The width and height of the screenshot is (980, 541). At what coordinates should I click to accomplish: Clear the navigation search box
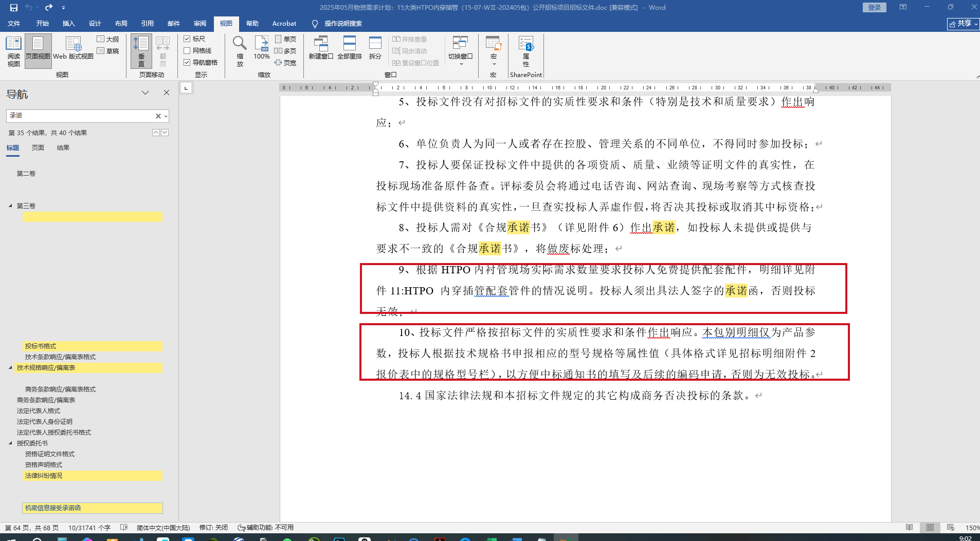tap(158, 116)
